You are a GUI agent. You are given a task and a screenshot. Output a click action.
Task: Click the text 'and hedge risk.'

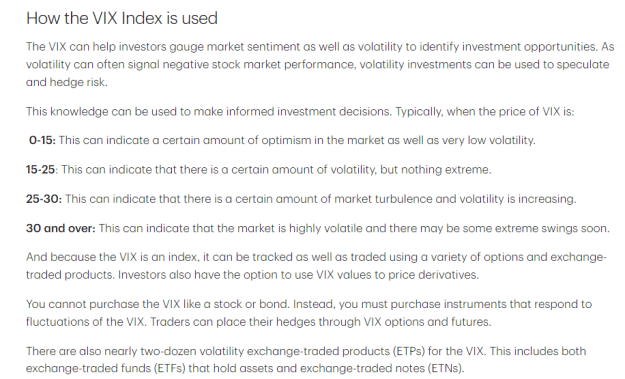[67, 82]
